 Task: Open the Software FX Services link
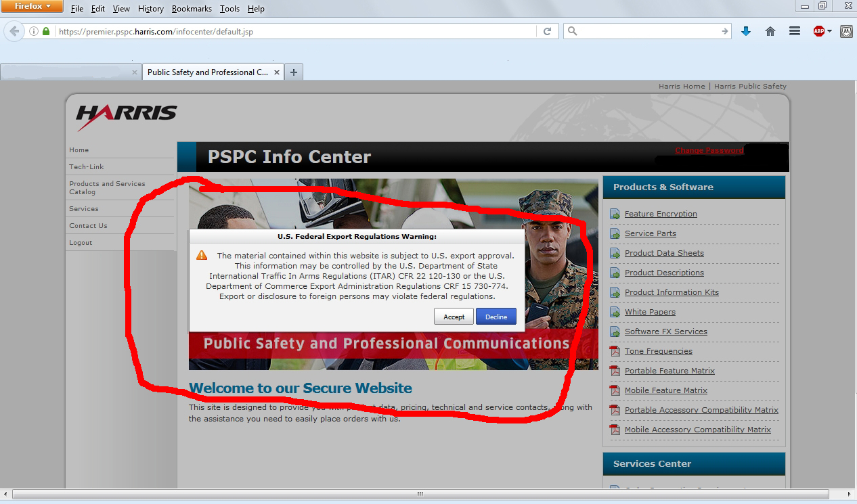[x=666, y=331]
